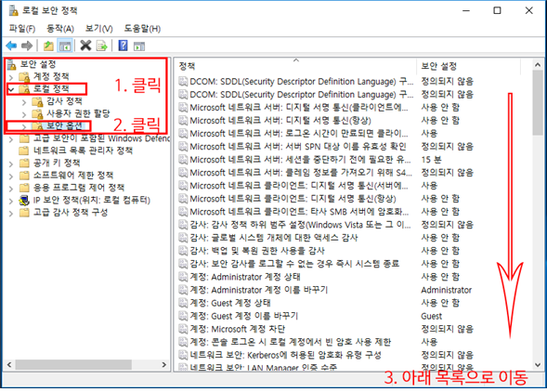Click the 보안 설정 root node icon

[12, 65]
